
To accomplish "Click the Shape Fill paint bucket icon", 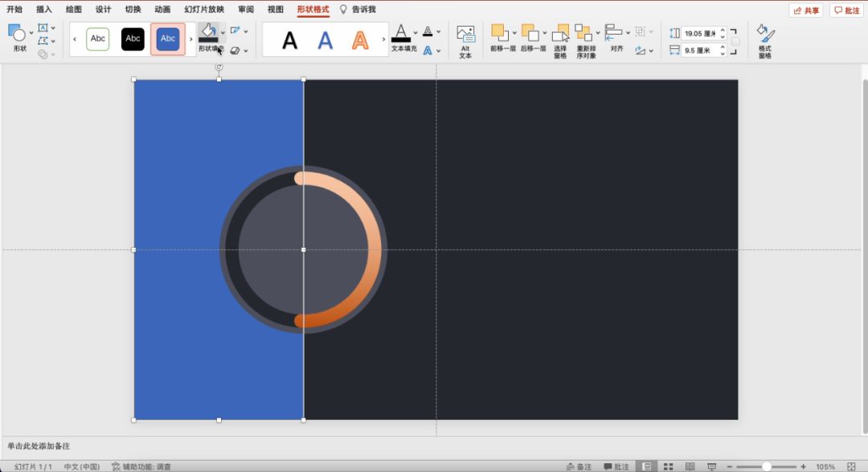I will 208,32.
